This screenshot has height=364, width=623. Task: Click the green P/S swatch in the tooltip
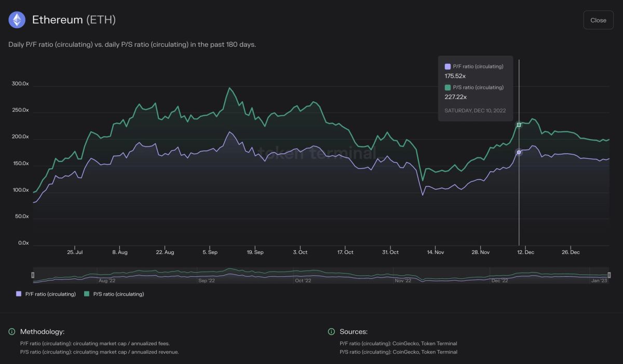click(x=448, y=87)
